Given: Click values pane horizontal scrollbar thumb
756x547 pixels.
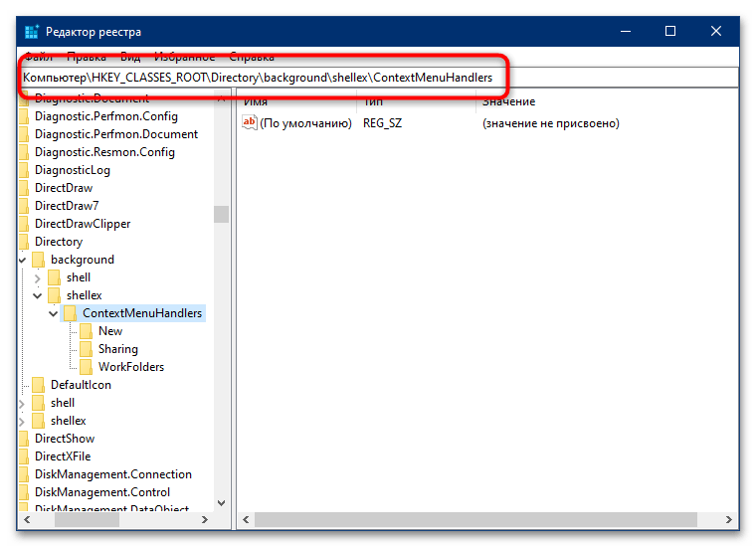Looking at the screenshot, I should click(475, 520).
